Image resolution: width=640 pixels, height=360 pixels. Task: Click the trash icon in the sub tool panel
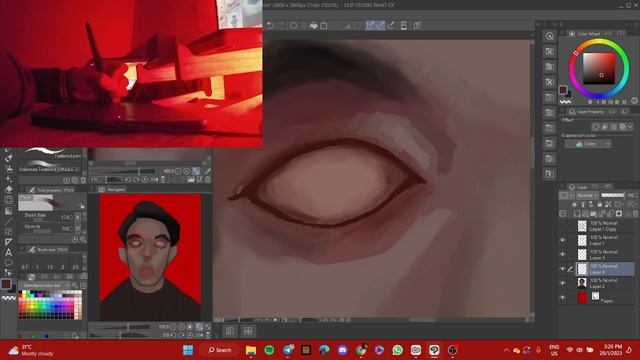click(x=83, y=180)
